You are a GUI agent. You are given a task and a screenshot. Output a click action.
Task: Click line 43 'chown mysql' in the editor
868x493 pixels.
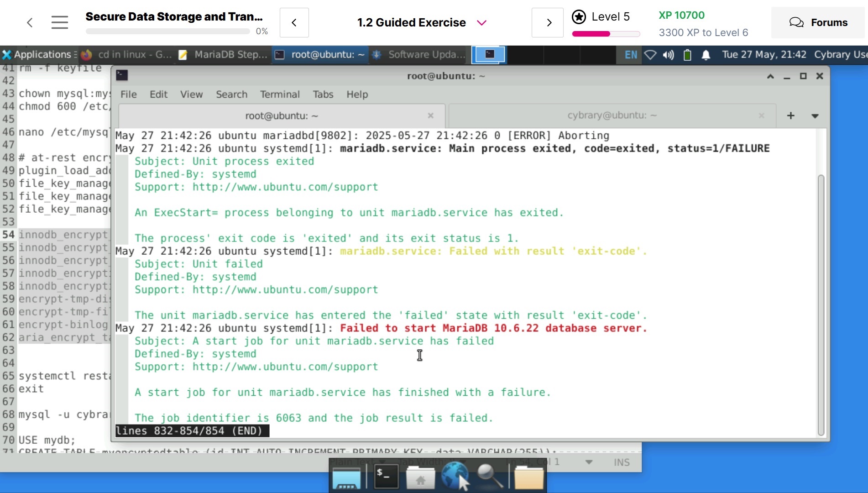click(x=64, y=93)
